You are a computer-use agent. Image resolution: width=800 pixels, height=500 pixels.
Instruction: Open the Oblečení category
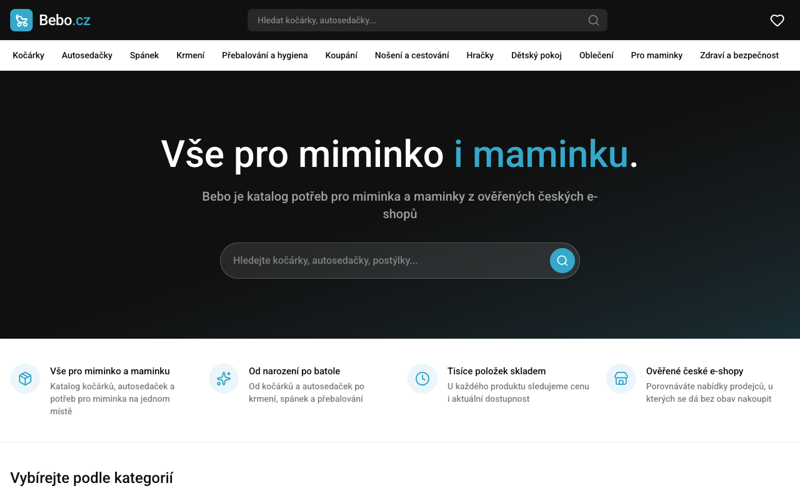coord(596,55)
